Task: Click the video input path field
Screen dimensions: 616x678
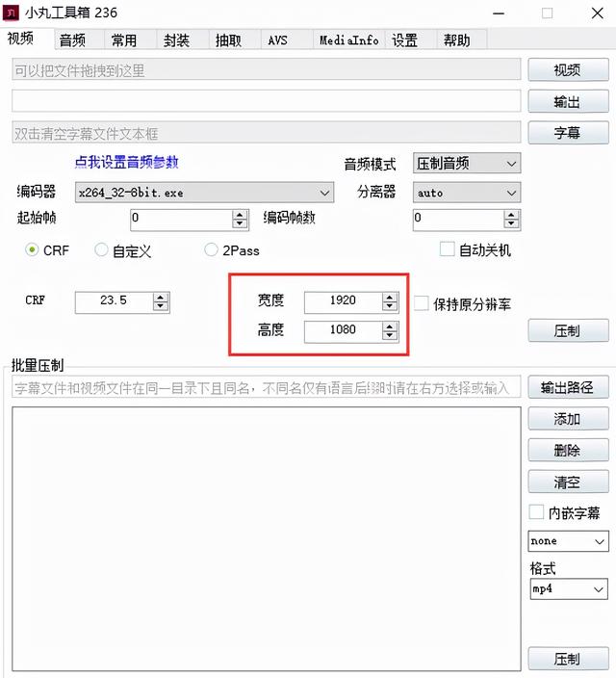Action: click(267, 70)
